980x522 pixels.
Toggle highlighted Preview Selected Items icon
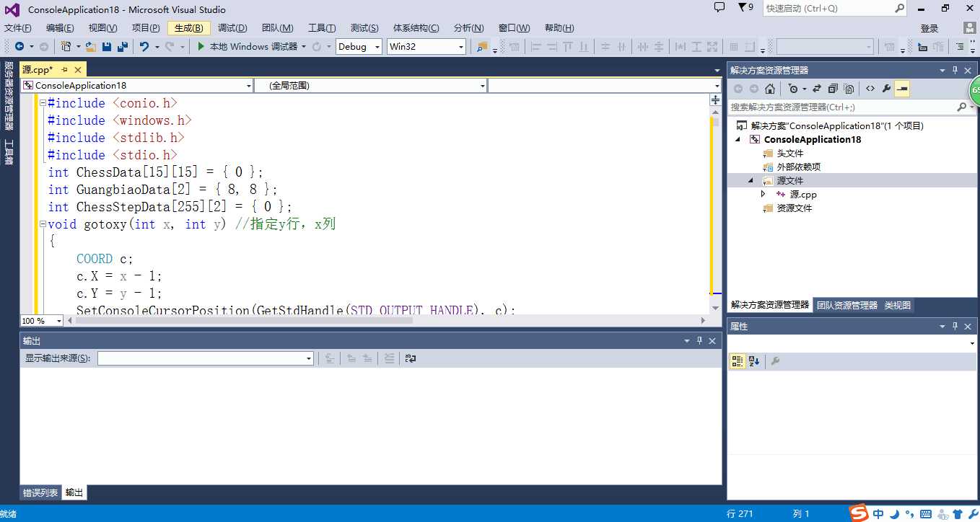coord(902,89)
